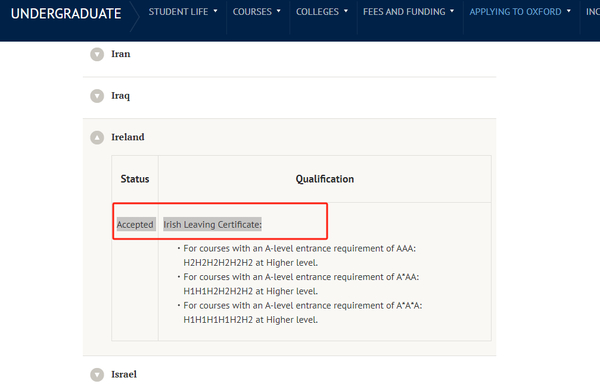Open the Iraq section heading
This screenshot has height=387, width=600.
(x=121, y=96)
